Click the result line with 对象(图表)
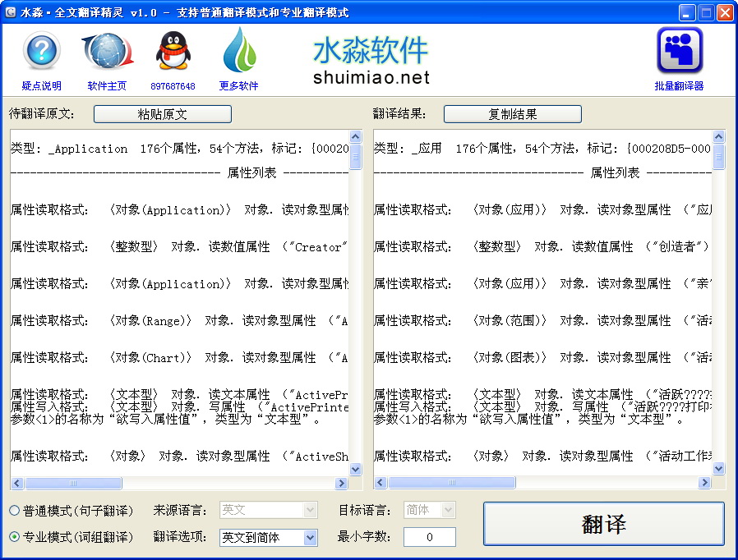Screen dimensions: 738x560 click(542, 358)
